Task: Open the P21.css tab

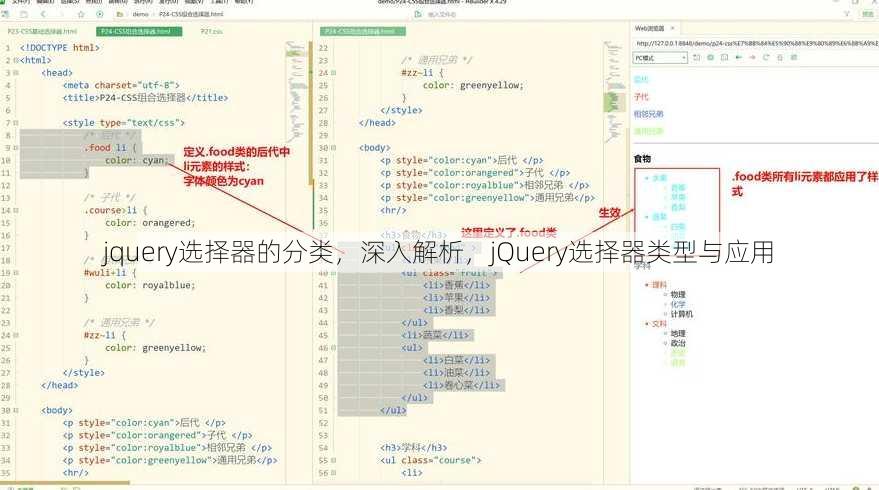Action: tap(211, 31)
